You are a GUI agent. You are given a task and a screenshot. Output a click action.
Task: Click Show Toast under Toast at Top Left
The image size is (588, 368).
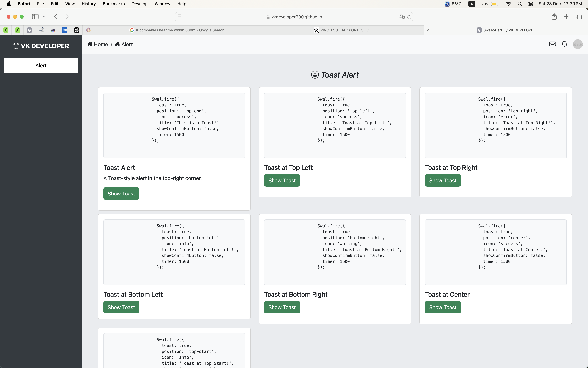pos(282,180)
